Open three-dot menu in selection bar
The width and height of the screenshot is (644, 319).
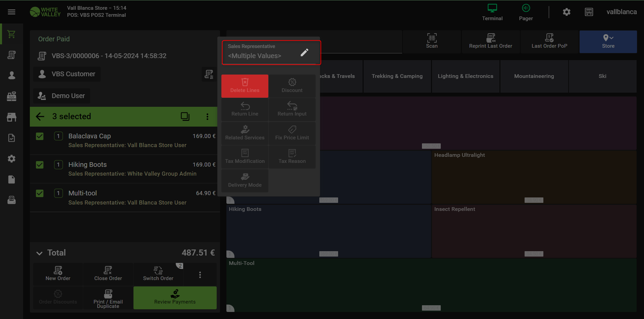tap(207, 117)
